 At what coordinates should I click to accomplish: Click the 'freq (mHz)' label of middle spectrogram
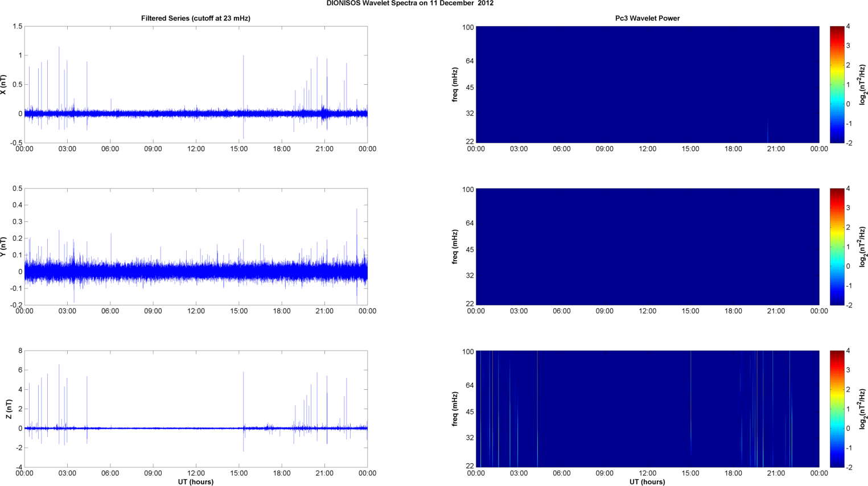(455, 247)
